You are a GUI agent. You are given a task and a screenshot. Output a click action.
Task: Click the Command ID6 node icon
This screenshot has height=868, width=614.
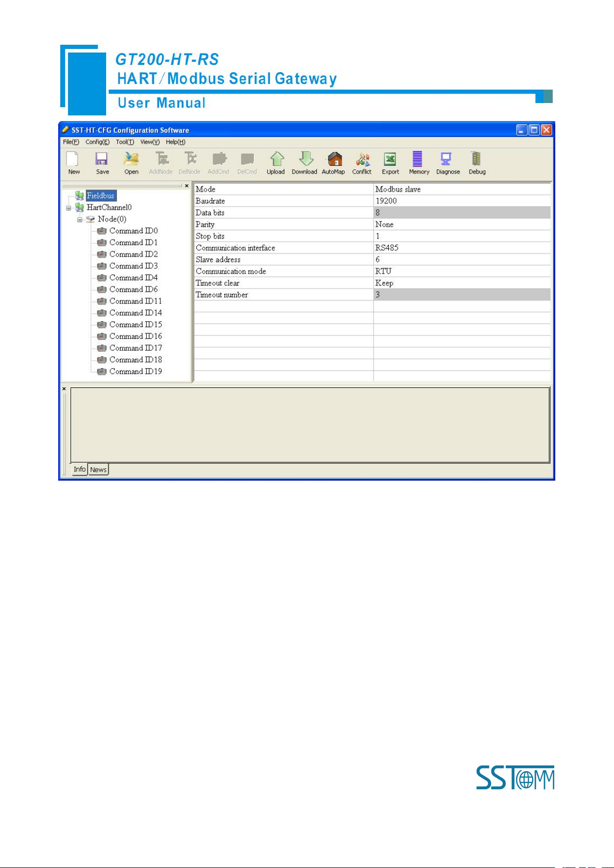[102, 290]
